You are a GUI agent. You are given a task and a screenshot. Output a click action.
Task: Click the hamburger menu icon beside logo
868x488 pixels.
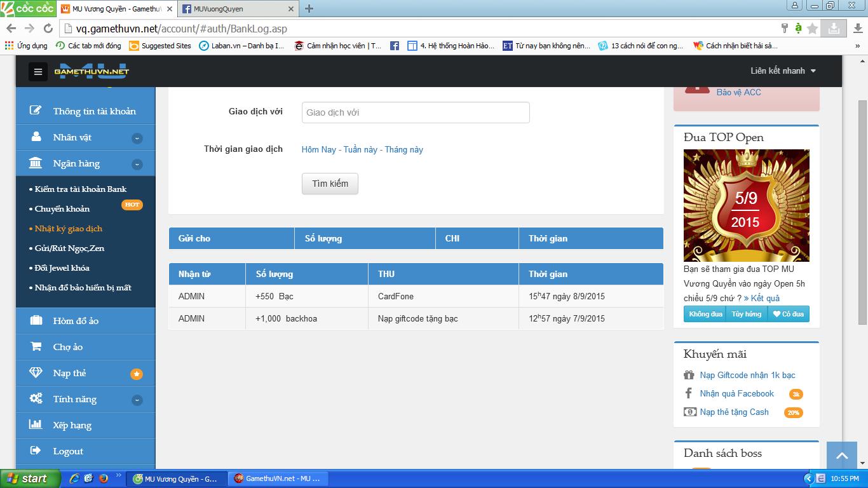click(37, 72)
